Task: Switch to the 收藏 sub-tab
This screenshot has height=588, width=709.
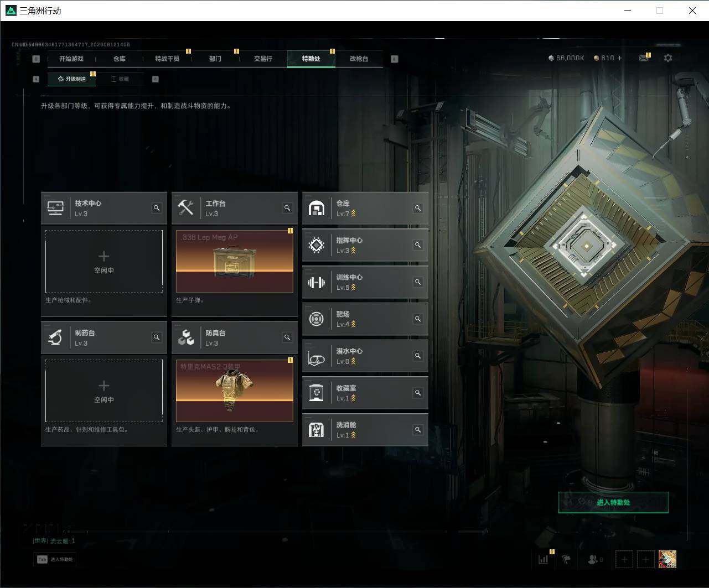Action: (x=120, y=79)
